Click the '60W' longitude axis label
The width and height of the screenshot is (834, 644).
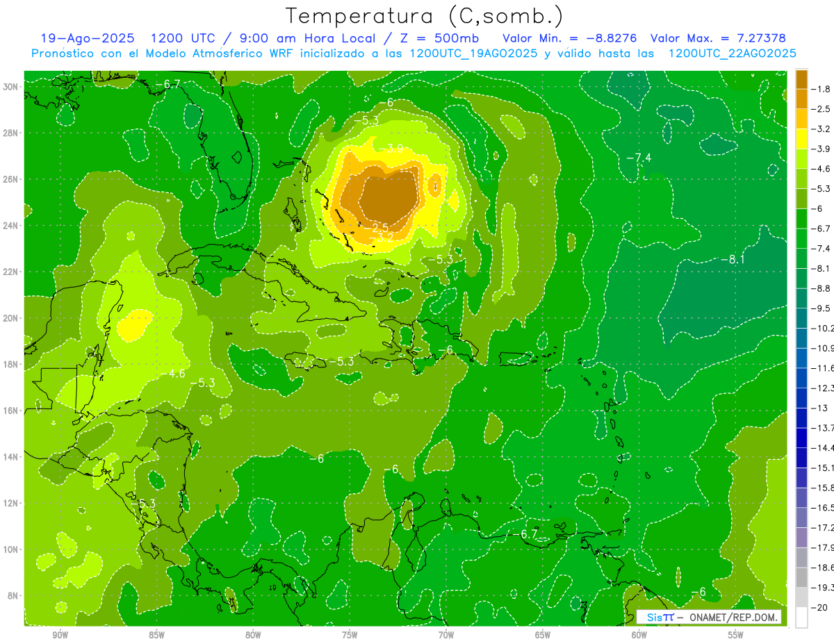point(639,635)
